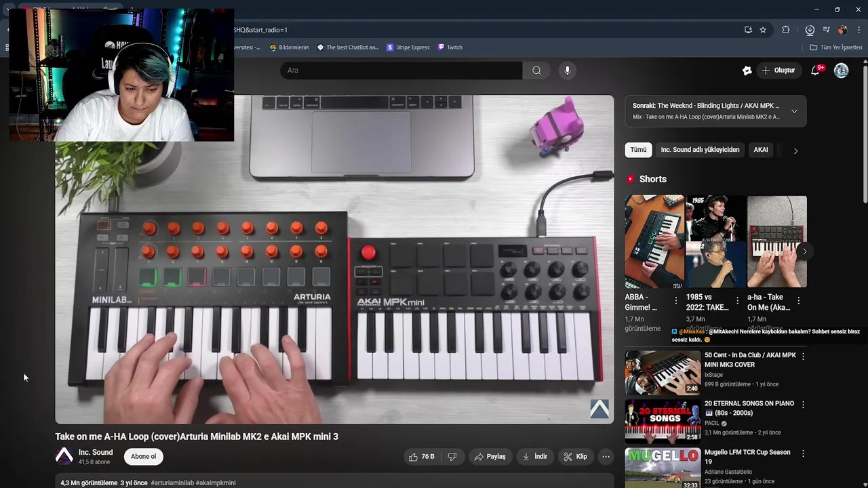Click the #arturiaminilab hashtag
This screenshot has width=868, height=488.
(172, 483)
